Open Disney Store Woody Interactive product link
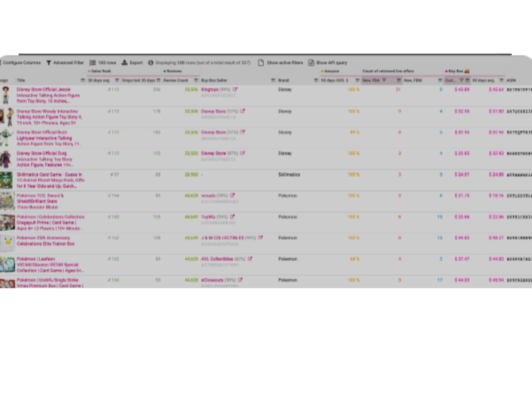This screenshot has width=532, height=399. (49, 117)
